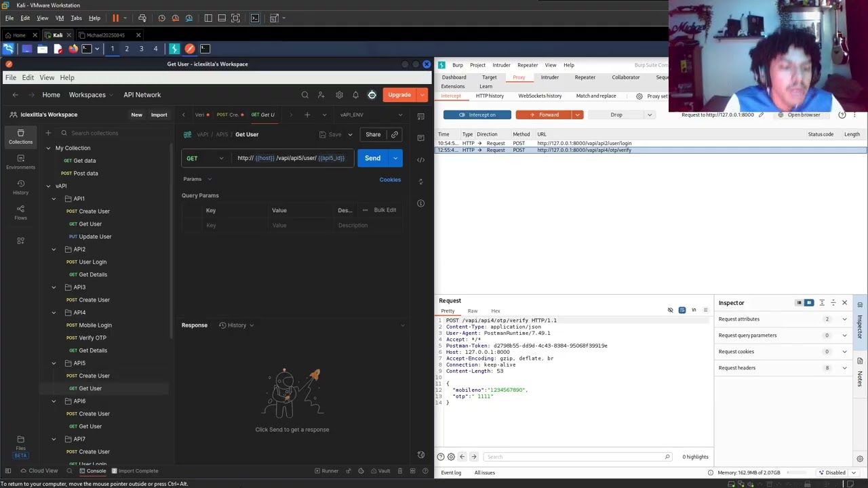The image size is (868, 488).
Task: Open the Burp Project menu
Action: [477, 65]
